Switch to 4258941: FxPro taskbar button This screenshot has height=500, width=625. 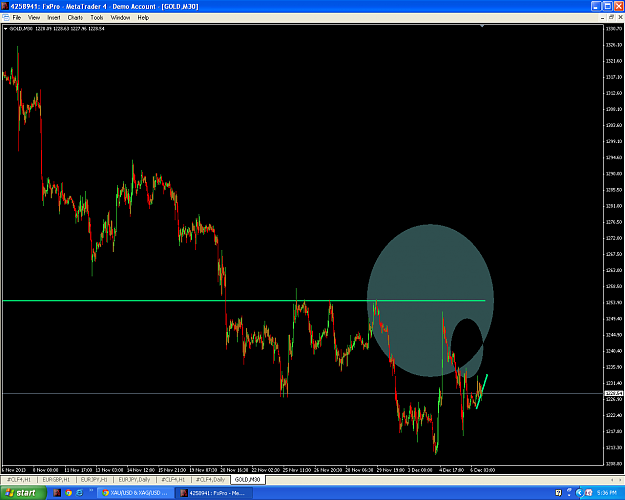point(214,493)
